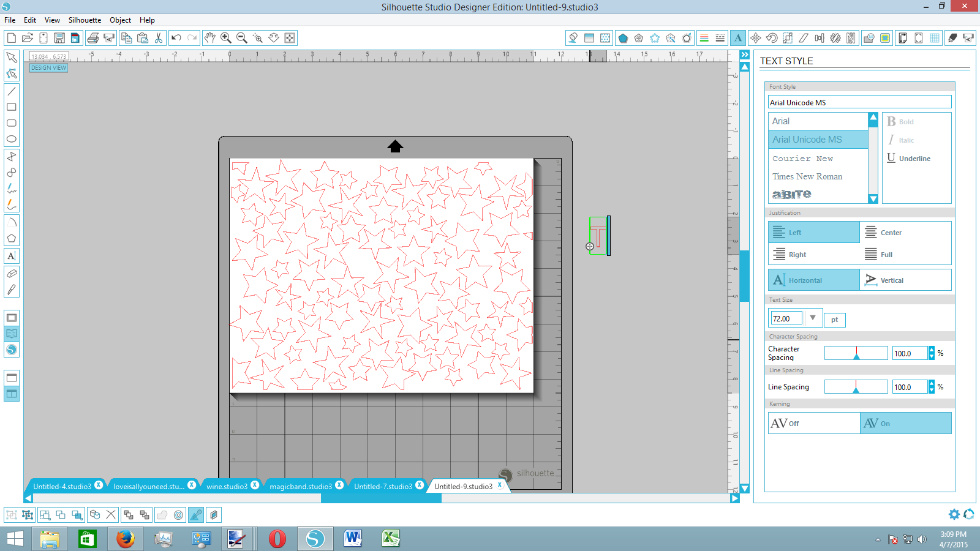Screen dimensions: 980x551
Task: Set justification to Right
Action: [x=814, y=254]
